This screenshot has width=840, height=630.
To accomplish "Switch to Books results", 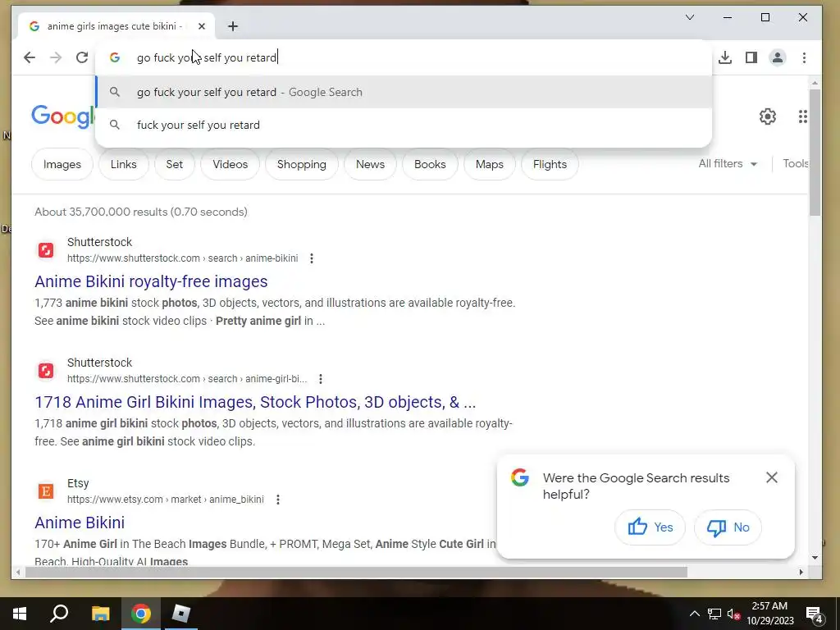I will (430, 164).
